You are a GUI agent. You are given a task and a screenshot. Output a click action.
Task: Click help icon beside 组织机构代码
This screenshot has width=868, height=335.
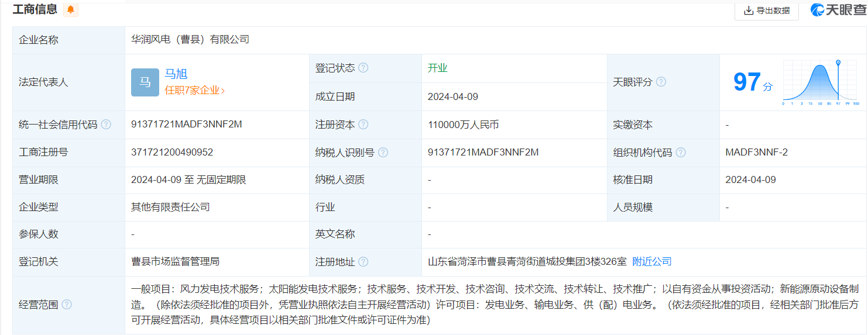pos(681,153)
